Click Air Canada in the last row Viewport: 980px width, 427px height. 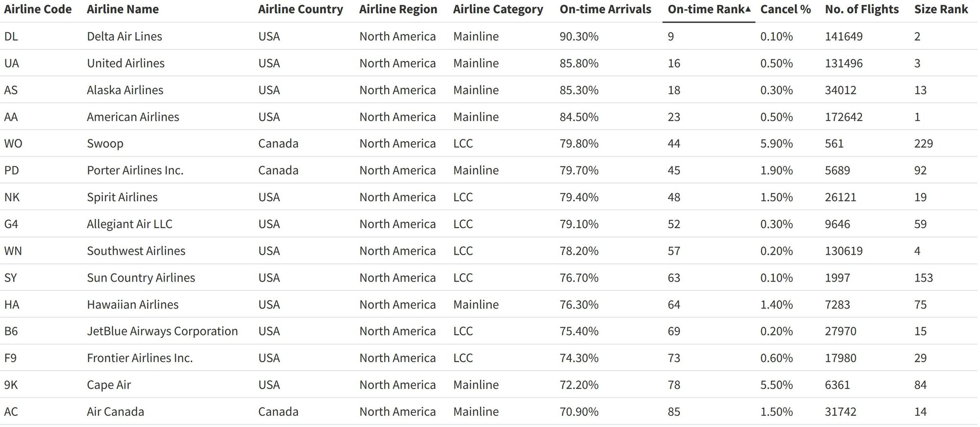point(115,412)
